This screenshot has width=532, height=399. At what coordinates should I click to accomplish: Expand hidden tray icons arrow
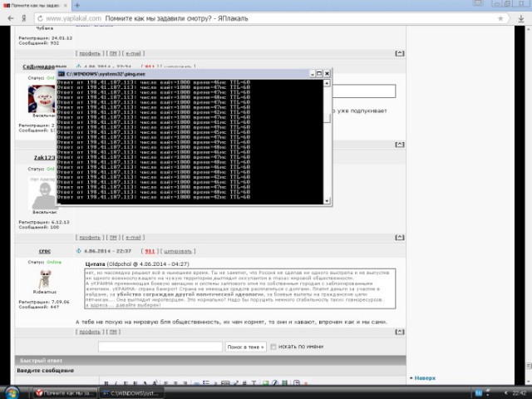(505, 393)
